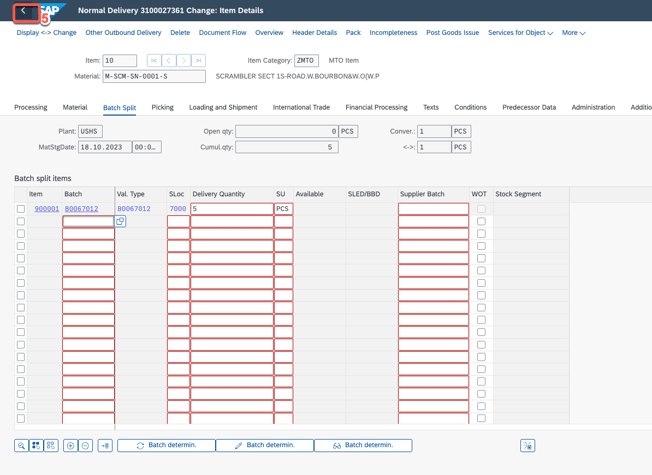Open batch link B0067012
Screen dimensions: 652x475
pyautogui.click(x=81, y=209)
